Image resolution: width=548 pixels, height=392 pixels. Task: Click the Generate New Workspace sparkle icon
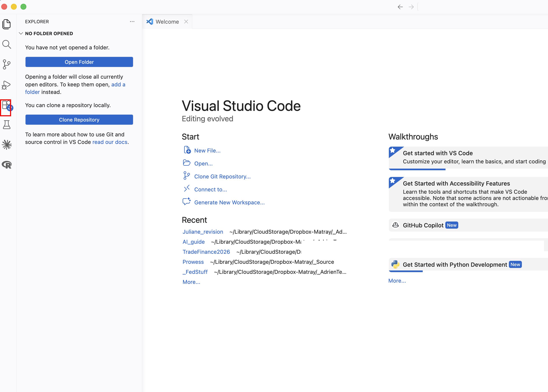(187, 201)
